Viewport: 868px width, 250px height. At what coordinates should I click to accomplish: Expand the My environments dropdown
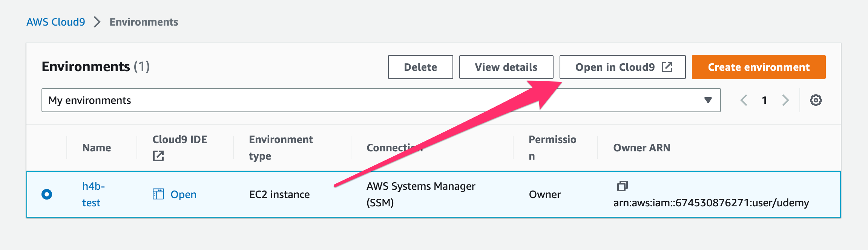(381, 100)
